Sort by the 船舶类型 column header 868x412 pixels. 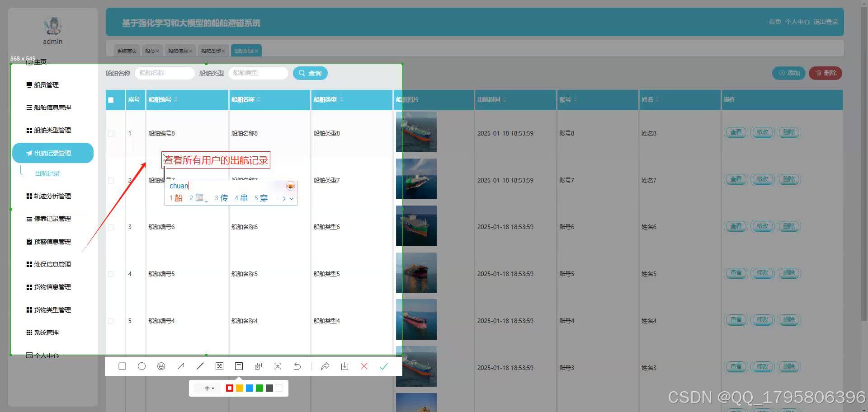(341, 99)
